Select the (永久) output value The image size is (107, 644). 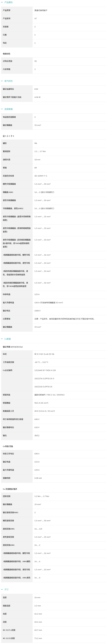coord(37,435)
